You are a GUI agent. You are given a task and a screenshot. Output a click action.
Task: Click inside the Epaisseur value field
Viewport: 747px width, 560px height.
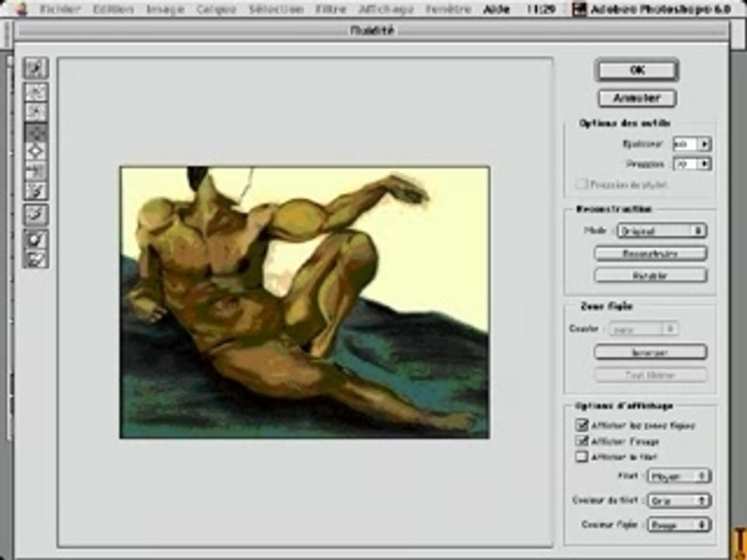686,143
